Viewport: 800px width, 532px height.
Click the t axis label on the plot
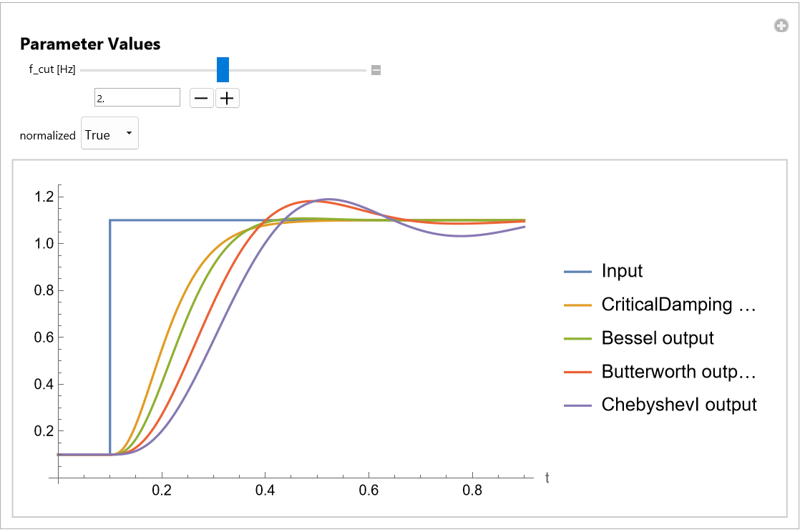click(547, 477)
